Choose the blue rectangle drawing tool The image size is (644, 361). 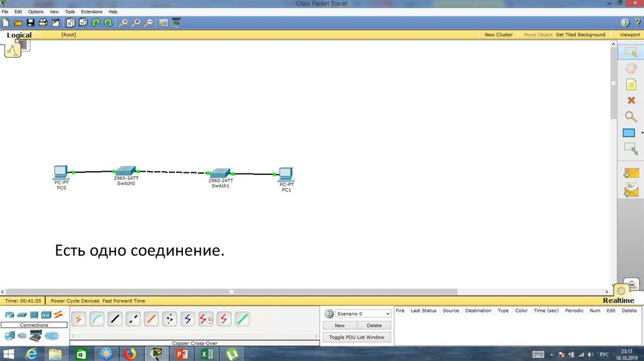[x=629, y=133]
